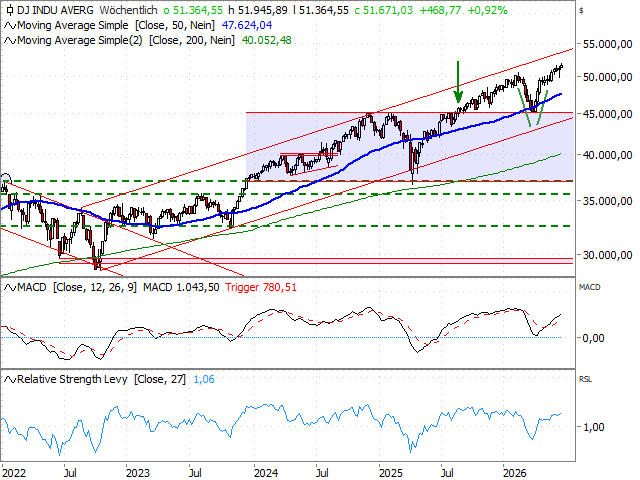Screen dimensions: 640x480
Task: Click the 45.000,00 price axis label
Action: (x=607, y=114)
